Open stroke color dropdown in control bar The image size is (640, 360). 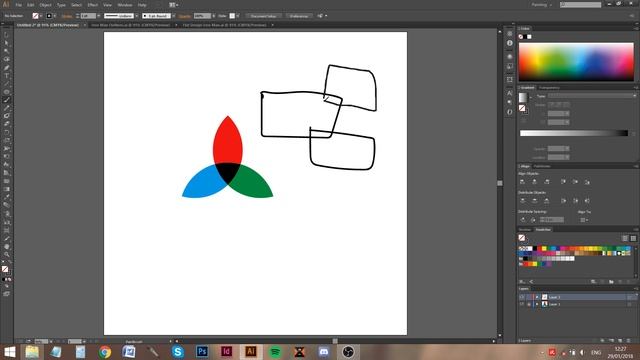55,16
